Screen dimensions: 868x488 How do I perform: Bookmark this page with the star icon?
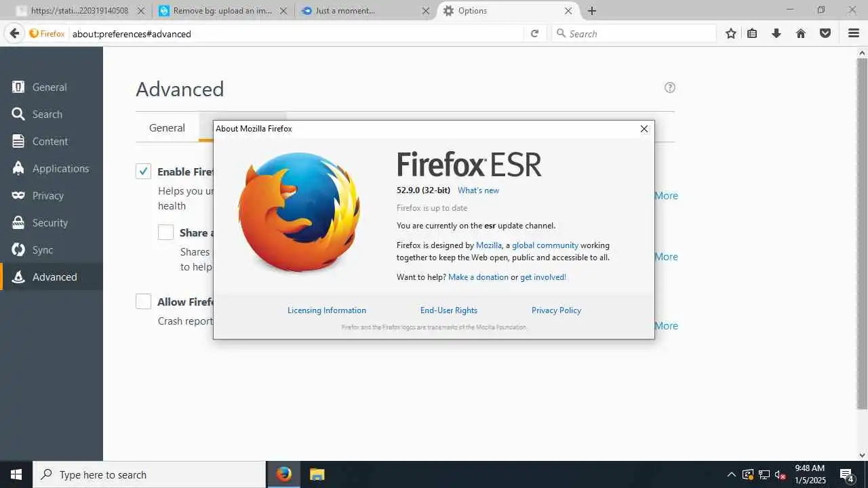730,33
